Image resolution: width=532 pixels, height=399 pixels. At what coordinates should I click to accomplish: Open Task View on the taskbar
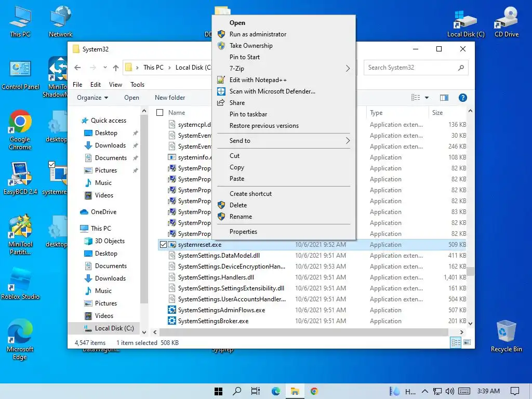coord(256,391)
